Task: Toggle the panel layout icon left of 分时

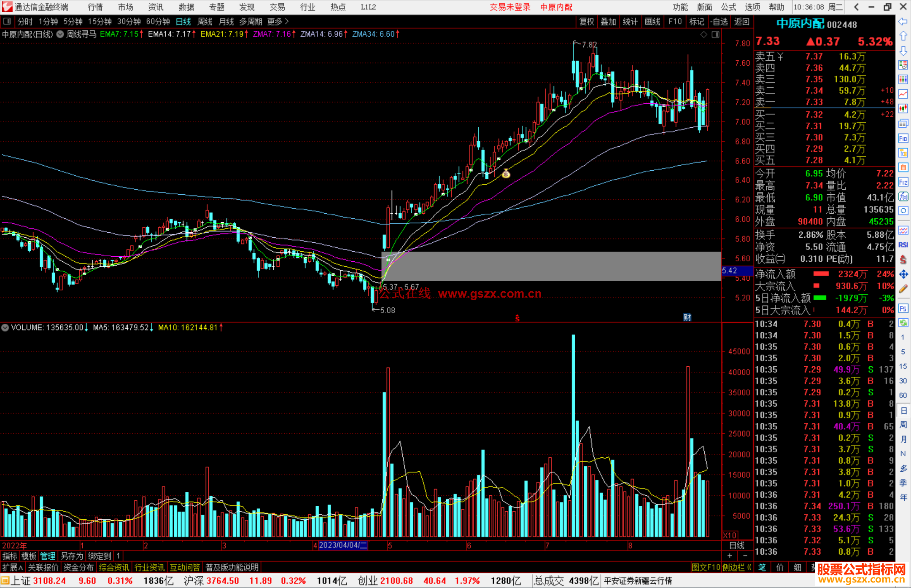Action: click(7, 21)
